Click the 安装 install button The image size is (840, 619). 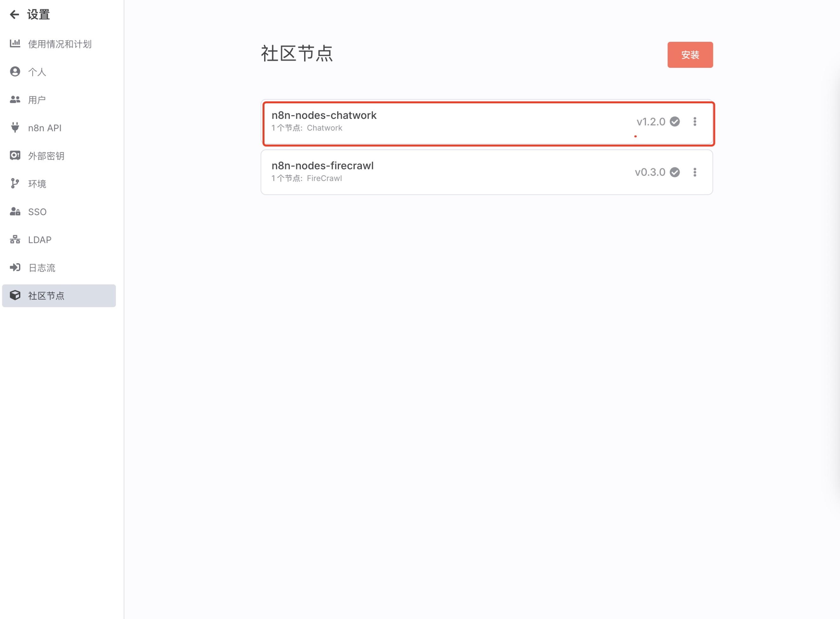pyautogui.click(x=690, y=55)
